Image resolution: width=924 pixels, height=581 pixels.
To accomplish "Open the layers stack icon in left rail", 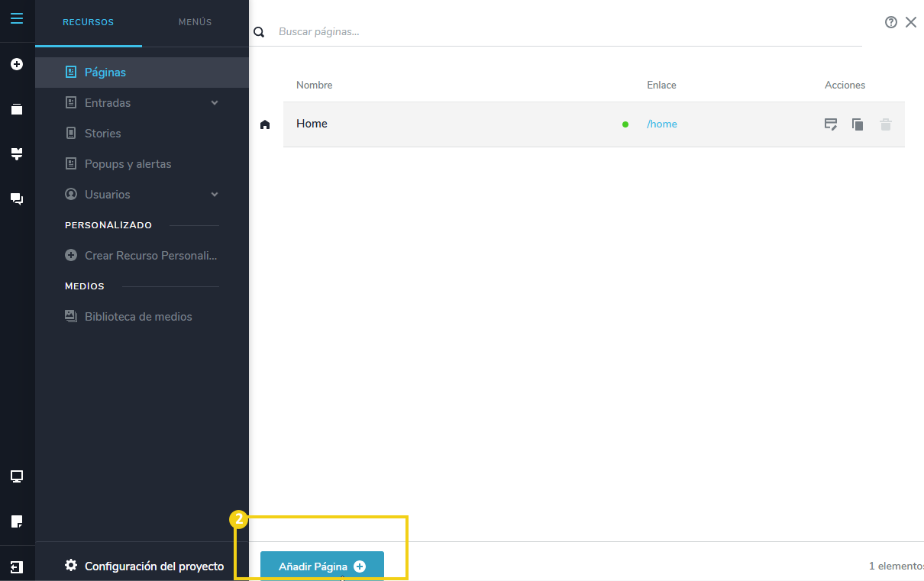I will [17, 109].
